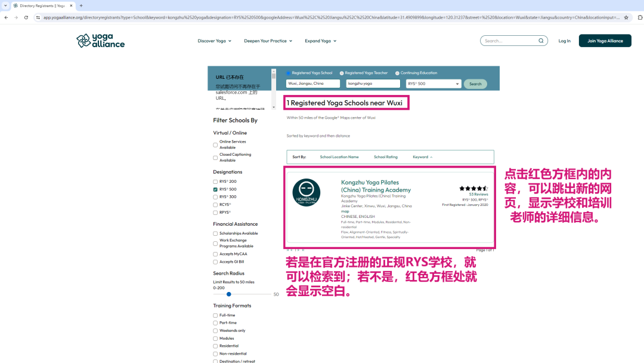Viewport: 644px width, 363px height.
Task: Click the Search Radius slider handle
Action: tap(229, 294)
